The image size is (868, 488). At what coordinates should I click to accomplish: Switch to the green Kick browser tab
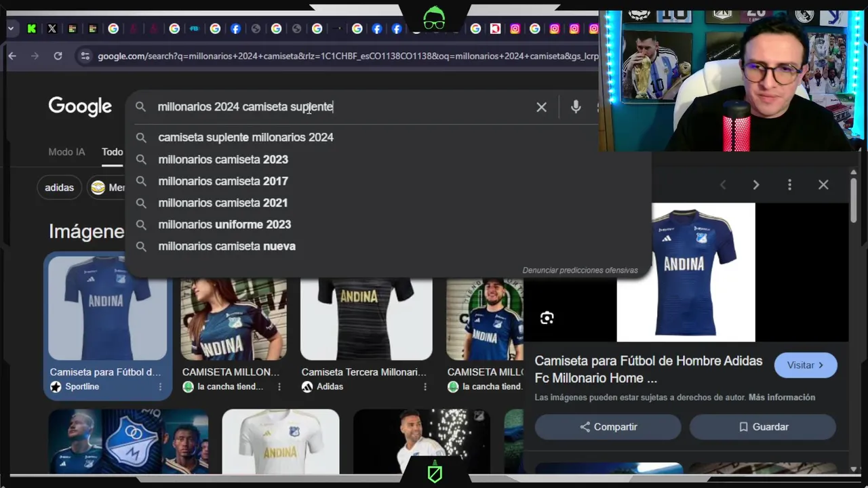coord(32,28)
